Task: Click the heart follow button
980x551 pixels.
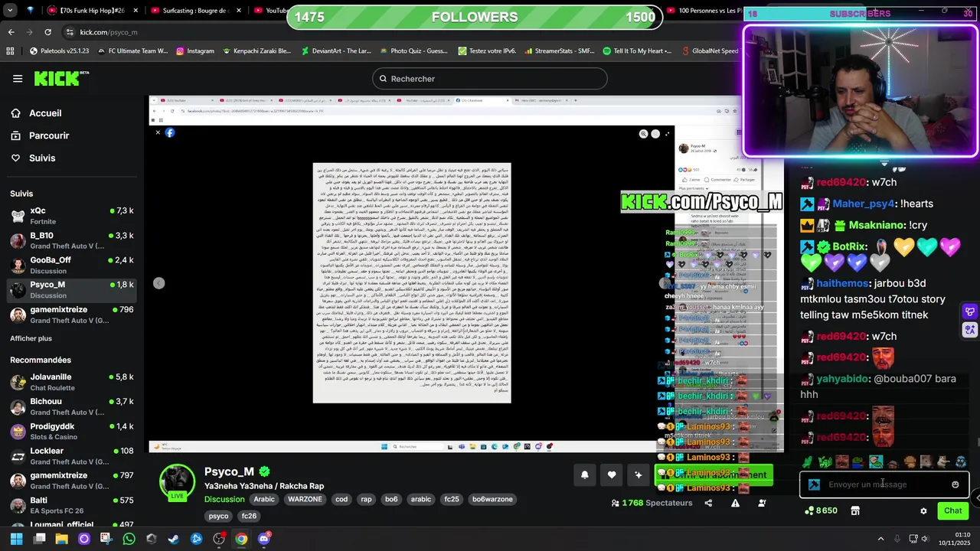Action: 612,475
